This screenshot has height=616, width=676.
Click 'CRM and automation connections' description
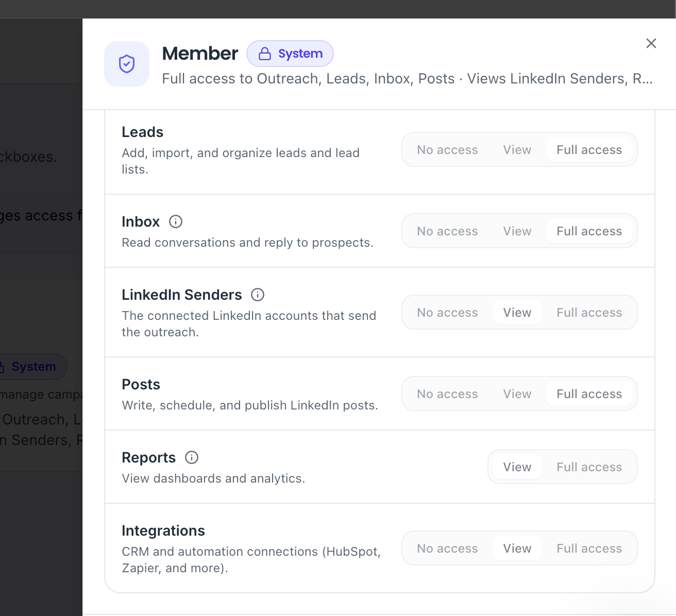[251, 560]
